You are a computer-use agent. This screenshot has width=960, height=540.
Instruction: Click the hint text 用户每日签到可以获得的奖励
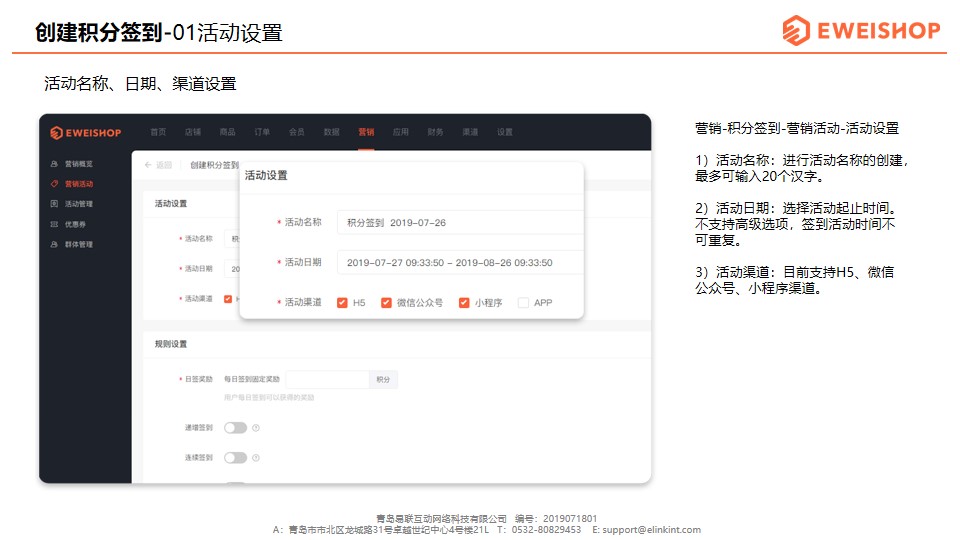(269, 397)
